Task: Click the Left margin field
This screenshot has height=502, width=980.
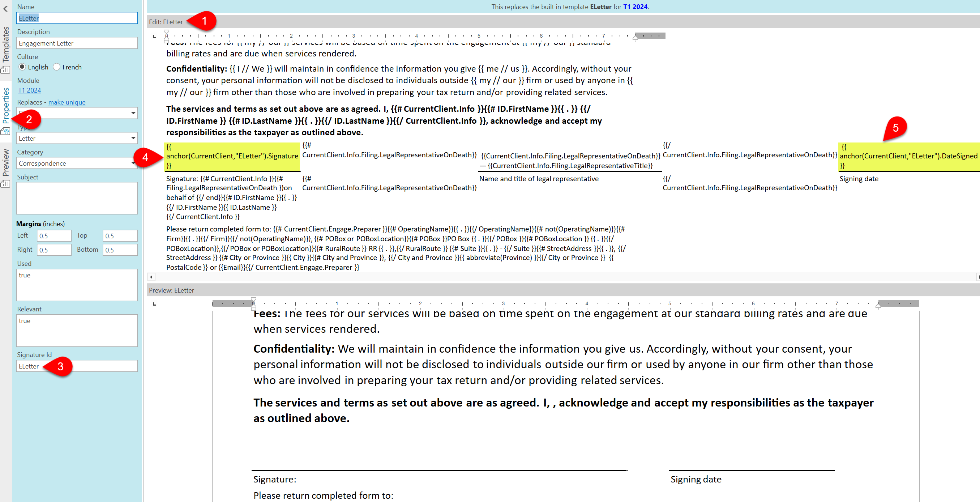Action: (54, 235)
